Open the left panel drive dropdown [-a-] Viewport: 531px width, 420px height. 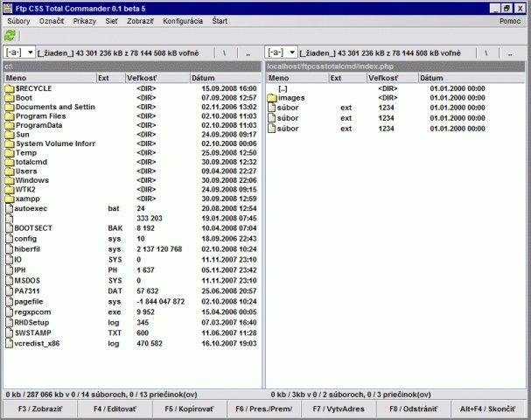click(19, 52)
